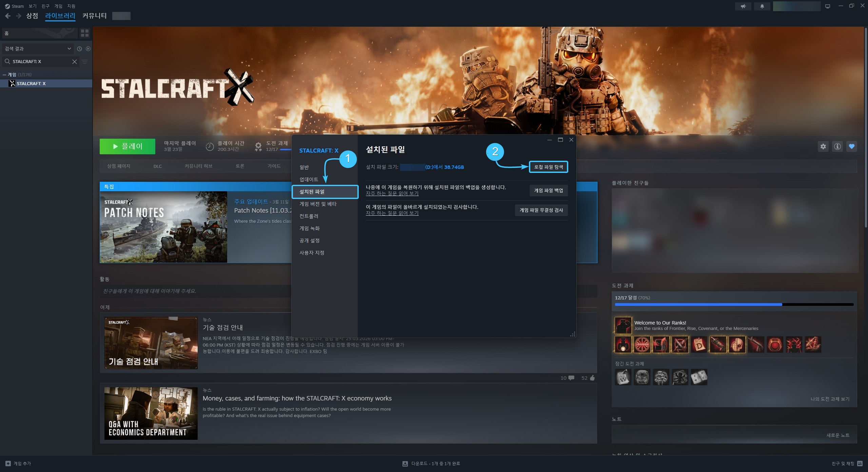The width and height of the screenshot is (868, 472).
Task: Click the 게임 파일 무결성 검사 button
Action: coord(541,210)
